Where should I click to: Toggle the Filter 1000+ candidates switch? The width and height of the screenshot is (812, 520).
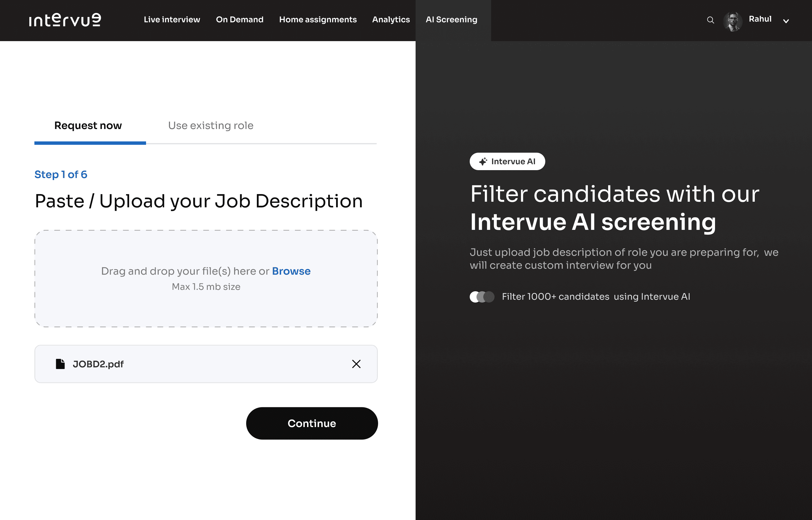point(482,297)
